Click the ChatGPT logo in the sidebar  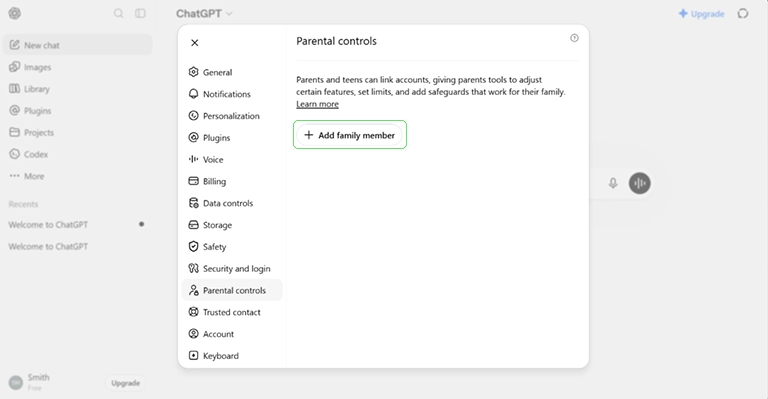point(15,13)
